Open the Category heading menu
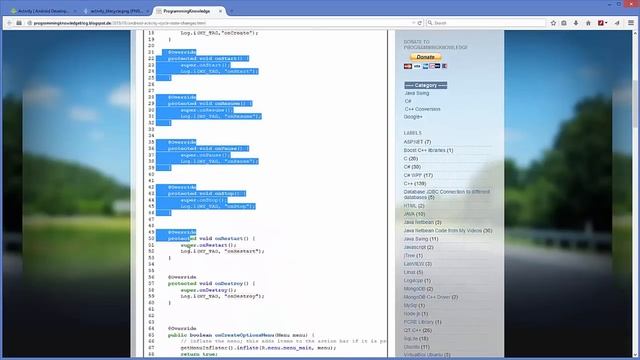Screen dimensions: 640x360 click(x=426, y=85)
